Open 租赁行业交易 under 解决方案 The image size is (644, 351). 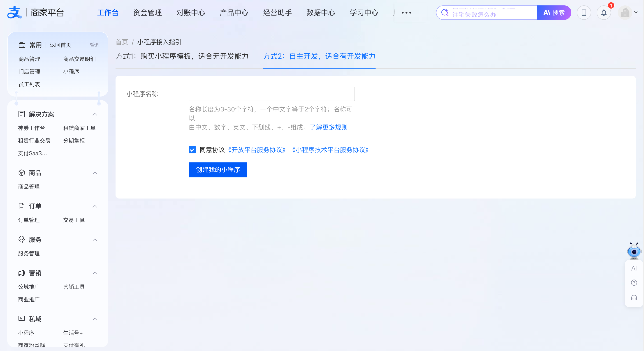(x=34, y=141)
